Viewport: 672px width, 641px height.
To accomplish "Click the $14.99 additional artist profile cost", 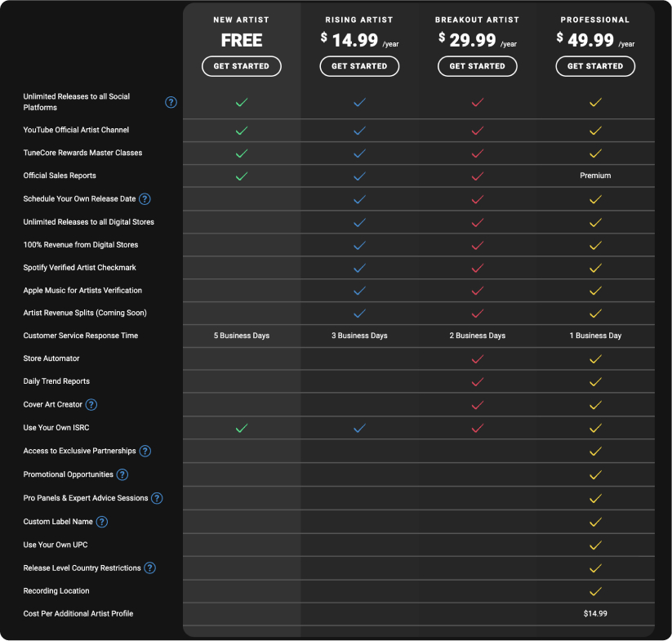I will (x=595, y=614).
